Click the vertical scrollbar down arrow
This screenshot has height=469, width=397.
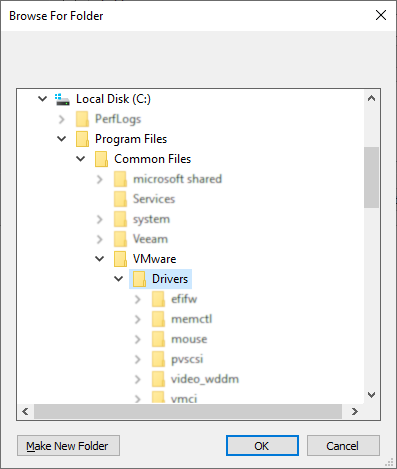[371, 395]
